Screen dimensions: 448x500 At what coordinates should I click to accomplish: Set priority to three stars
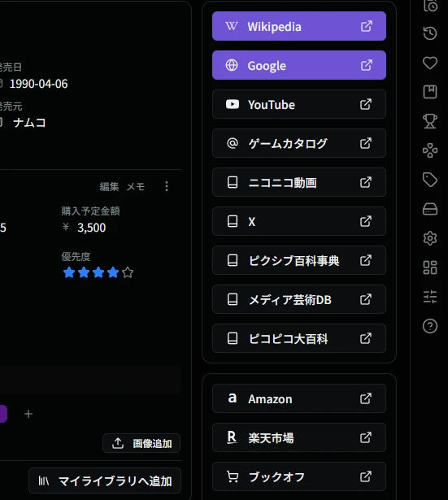click(x=98, y=272)
